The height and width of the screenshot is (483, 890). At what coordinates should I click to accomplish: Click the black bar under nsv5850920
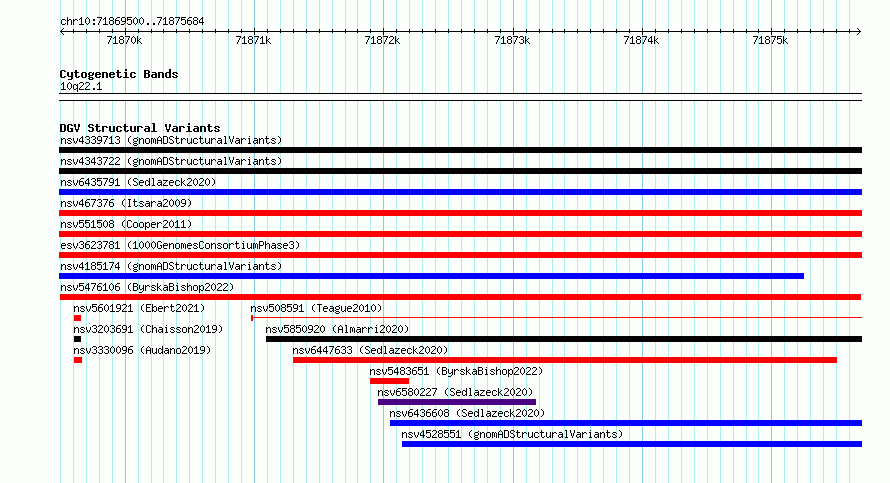[564, 339]
